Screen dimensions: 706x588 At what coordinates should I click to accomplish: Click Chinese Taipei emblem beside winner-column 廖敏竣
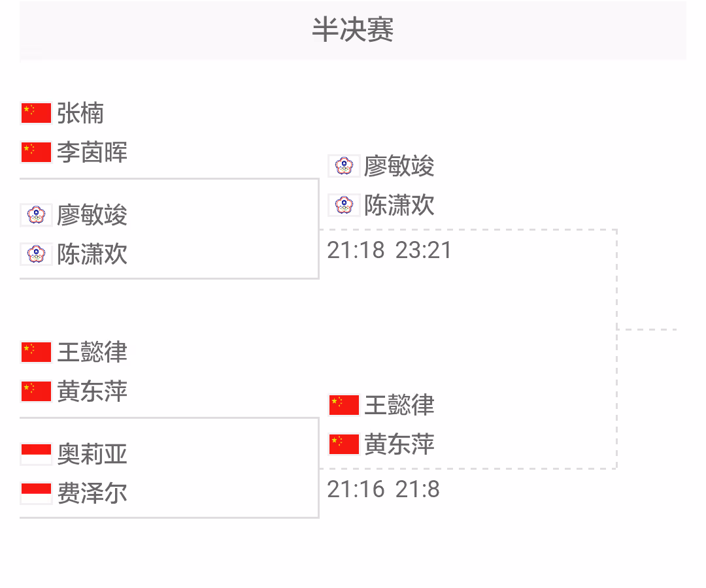344,165
